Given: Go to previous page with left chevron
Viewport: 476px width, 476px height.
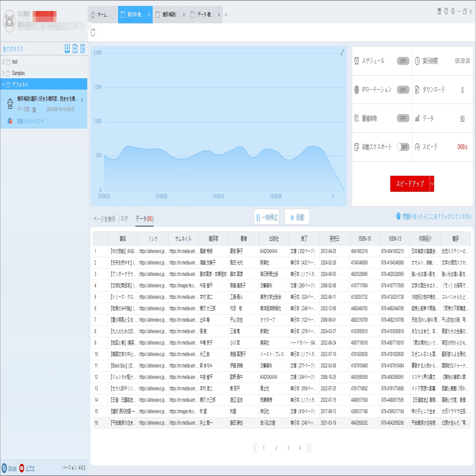Looking at the screenshot, I should tap(255, 448).
